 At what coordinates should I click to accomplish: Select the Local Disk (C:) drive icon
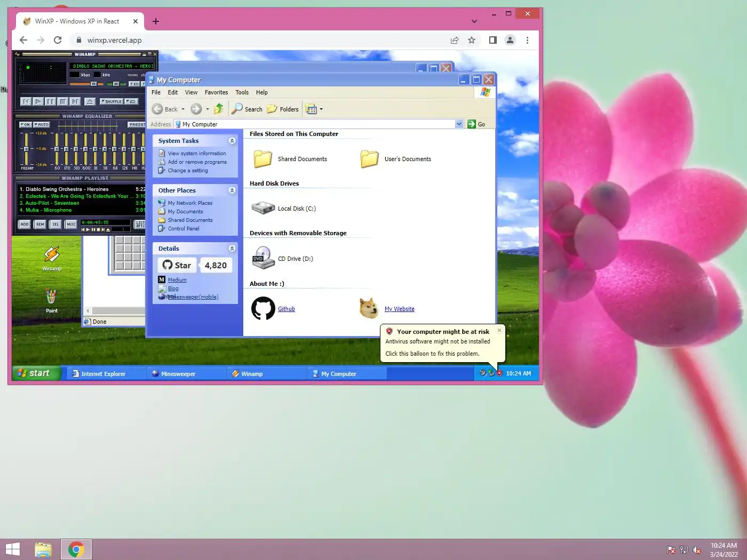[263, 209]
